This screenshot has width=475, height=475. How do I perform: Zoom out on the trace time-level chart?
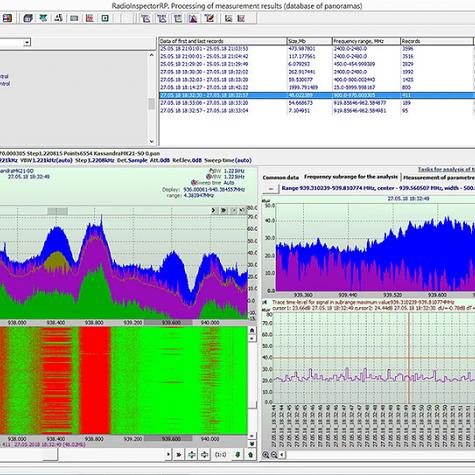pyautogui.click(x=274, y=455)
